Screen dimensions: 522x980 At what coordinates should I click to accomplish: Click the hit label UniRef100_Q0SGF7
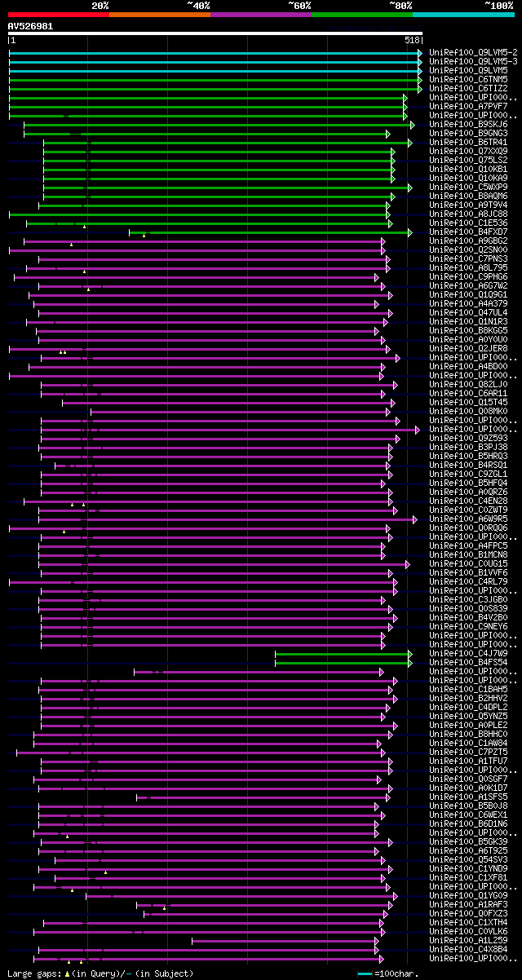coord(469,779)
